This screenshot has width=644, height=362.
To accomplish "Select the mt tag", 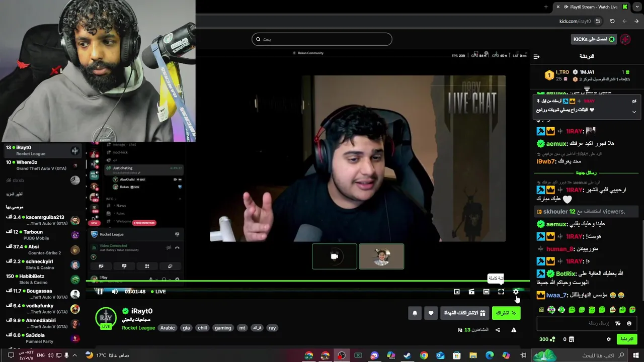I will pyautogui.click(x=242, y=328).
